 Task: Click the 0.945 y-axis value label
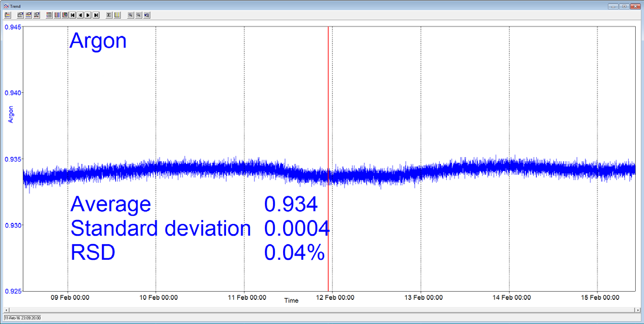click(x=13, y=27)
